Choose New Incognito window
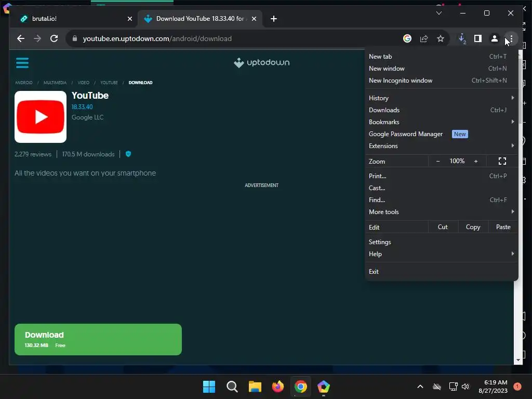This screenshot has height=399, width=532. 442,81
